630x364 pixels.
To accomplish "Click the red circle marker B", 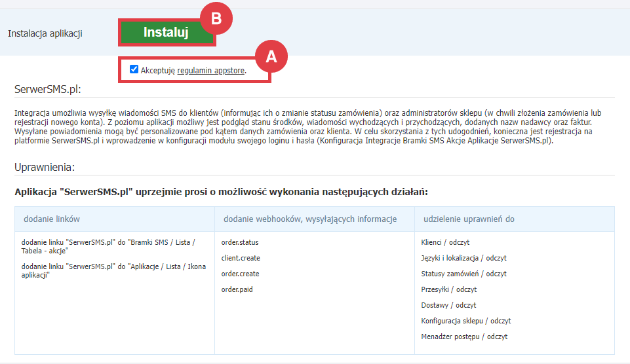I will [216, 20].
